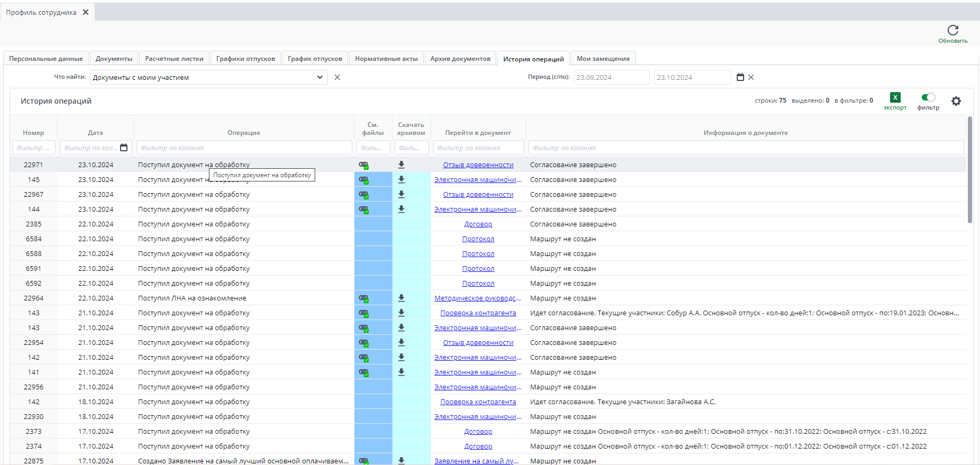This screenshot has width=980, height=465.
Task: Toggle the фильтр switch off
Action: coord(928,97)
